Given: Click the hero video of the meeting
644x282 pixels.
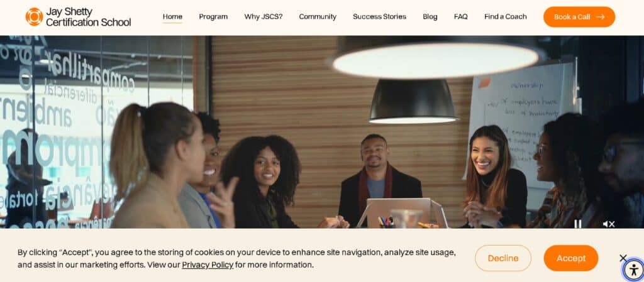Looking at the screenshot, I should tap(322, 132).
